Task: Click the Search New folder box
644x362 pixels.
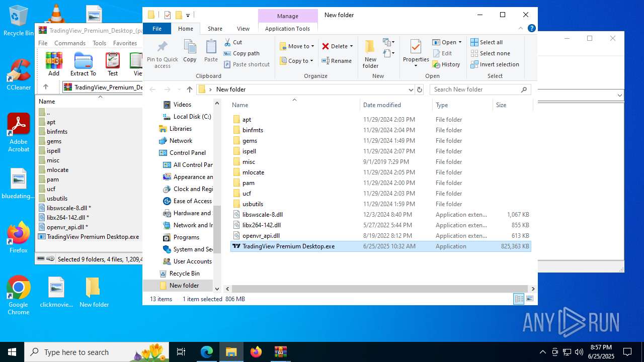Action: coord(480,89)
